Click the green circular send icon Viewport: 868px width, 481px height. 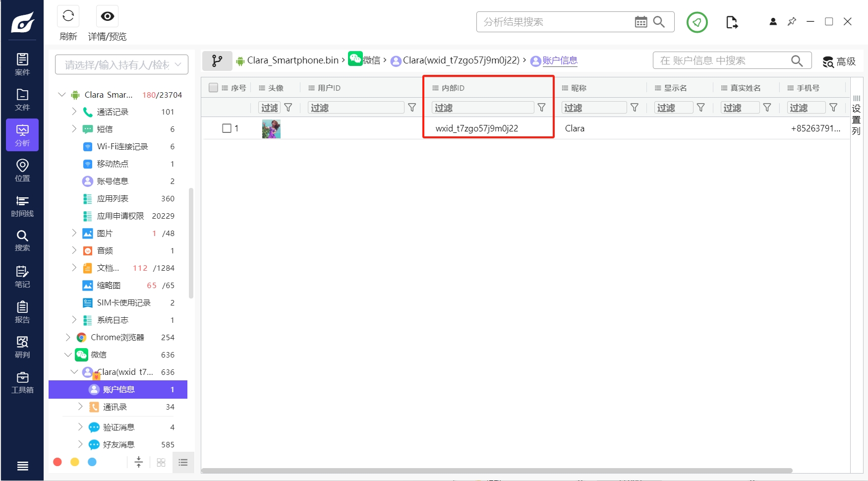tap(696, 22)
